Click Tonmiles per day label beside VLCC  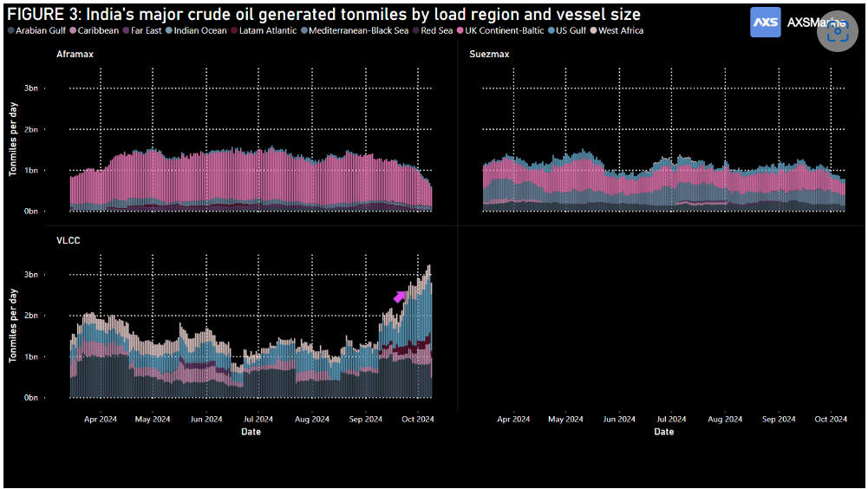pos(13,326)
